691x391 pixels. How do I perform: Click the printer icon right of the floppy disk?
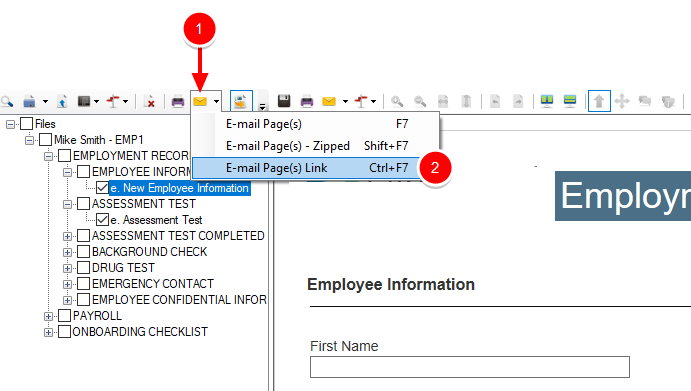pos(307,102)
